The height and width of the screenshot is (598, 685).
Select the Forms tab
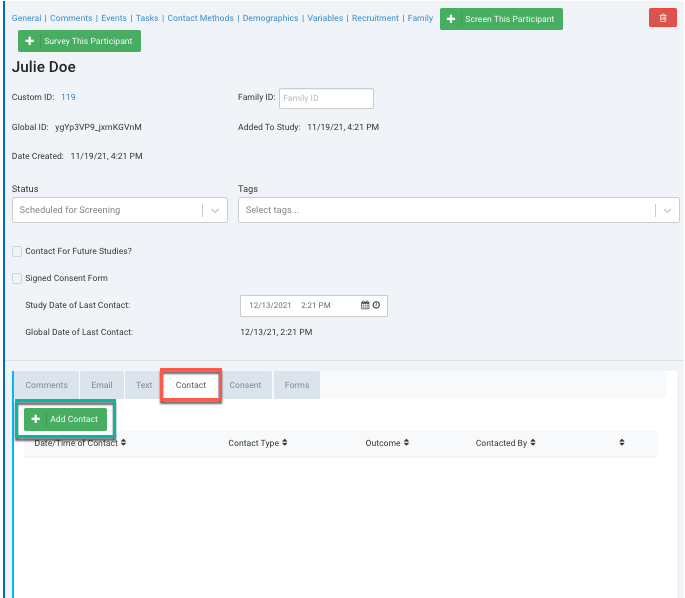[x=296, y=385]
